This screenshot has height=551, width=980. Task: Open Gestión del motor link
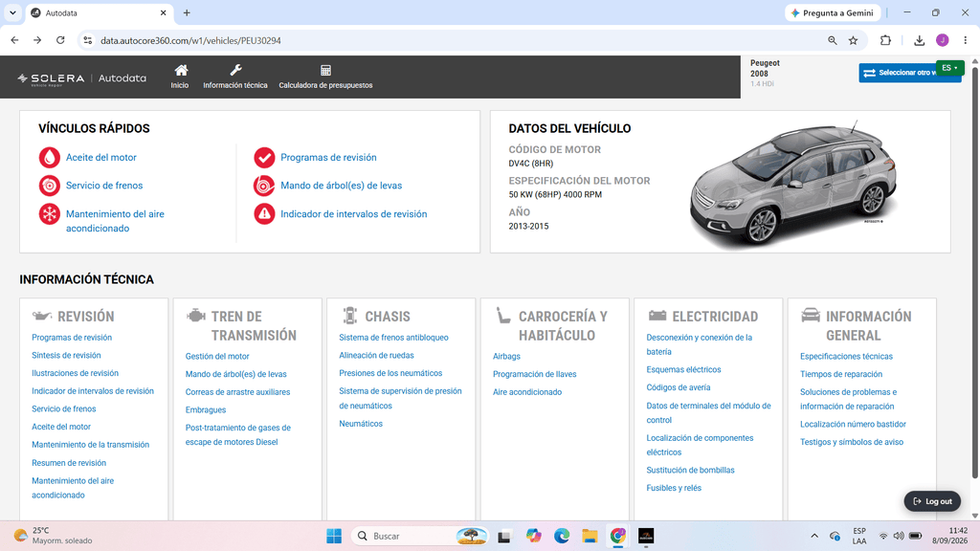[217, 356]
